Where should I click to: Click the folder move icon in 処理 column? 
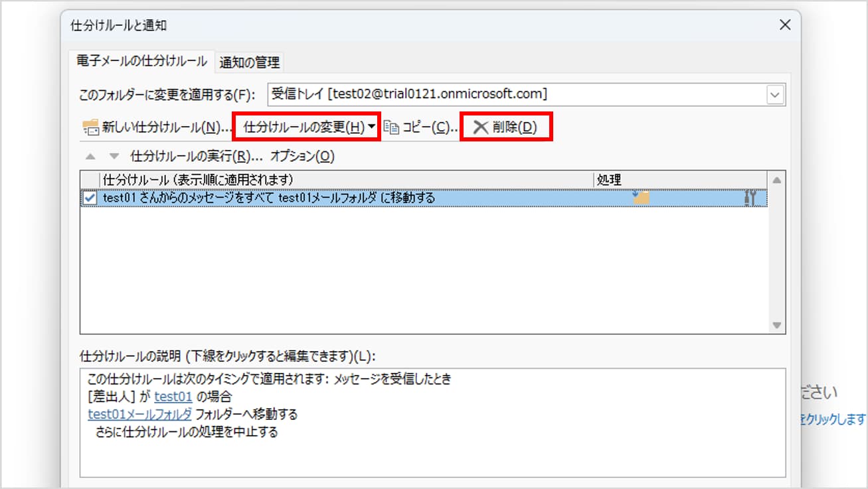point(641,197)
